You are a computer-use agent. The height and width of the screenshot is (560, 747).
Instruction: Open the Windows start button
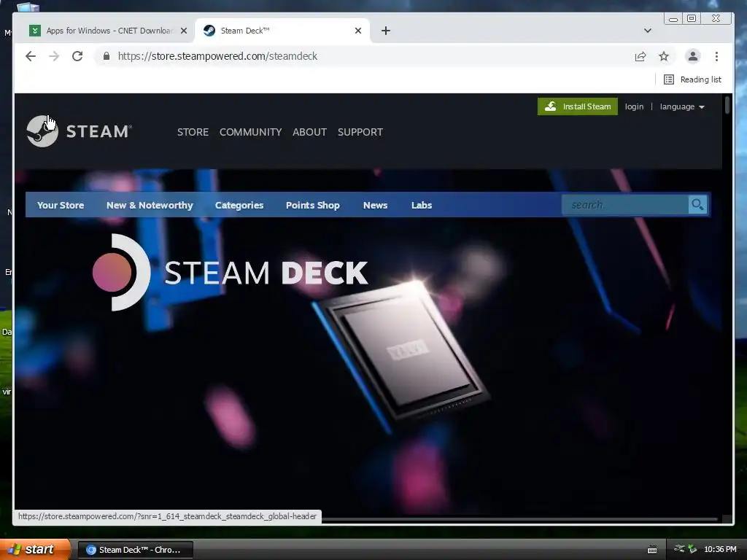click(x=35, y=549)
